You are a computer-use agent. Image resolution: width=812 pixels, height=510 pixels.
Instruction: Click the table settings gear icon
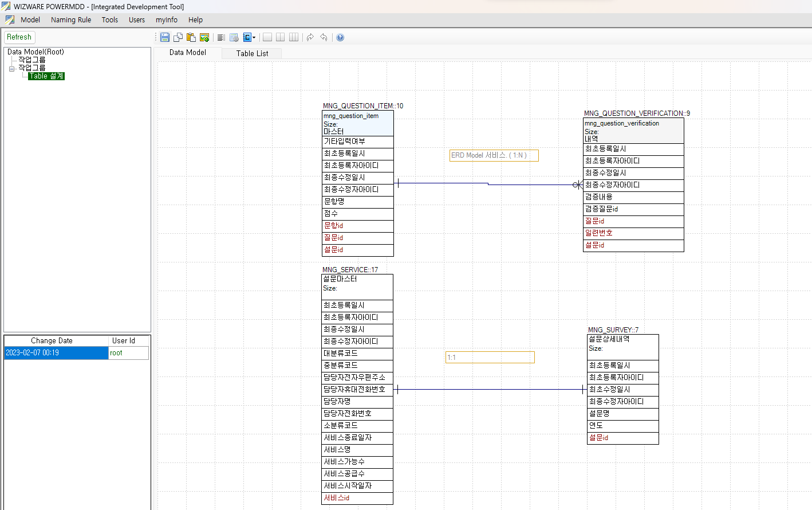(x=234, y=37)
